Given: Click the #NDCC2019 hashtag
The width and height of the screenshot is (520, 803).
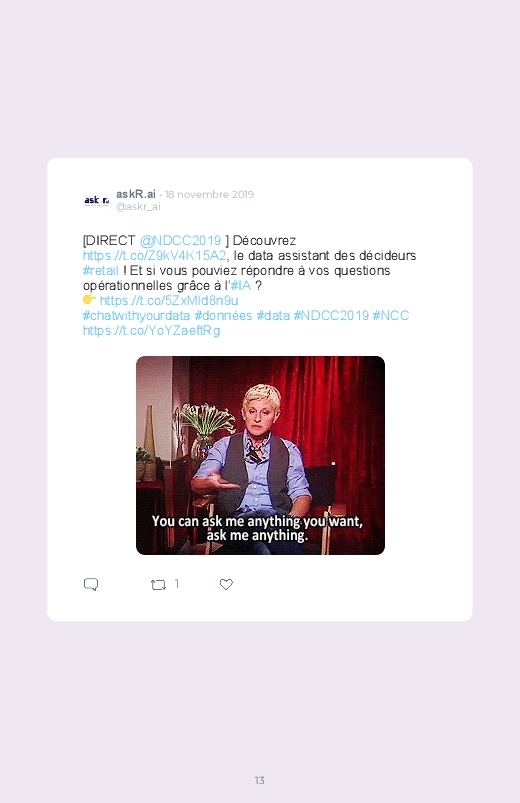Looking at the screenshot, I should [x=331, y=315].
